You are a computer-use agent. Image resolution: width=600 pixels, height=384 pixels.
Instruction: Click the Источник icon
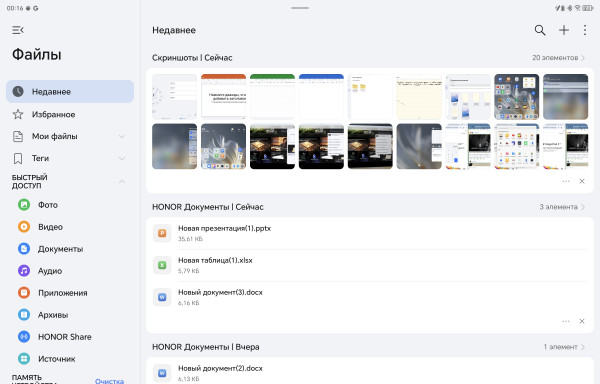(x=24, y=359)
